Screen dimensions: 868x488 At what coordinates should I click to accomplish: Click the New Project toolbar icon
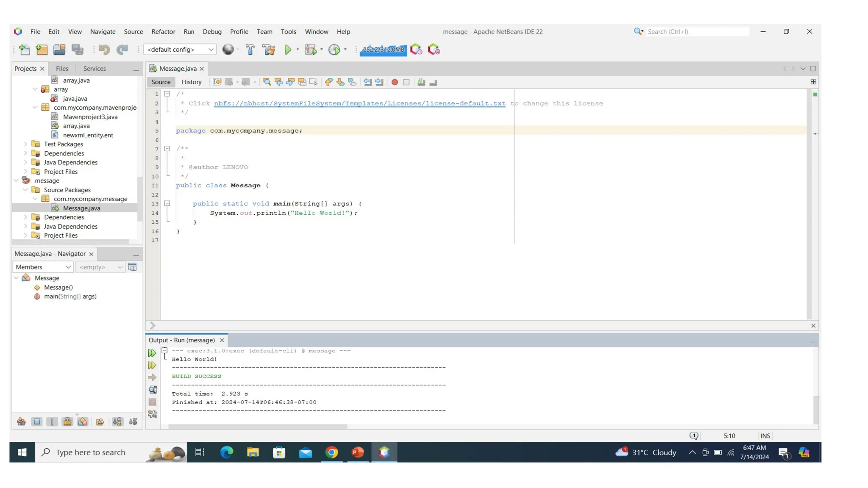click(x=42, y=50)
